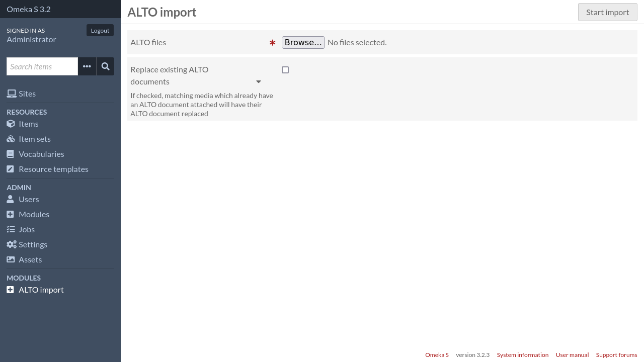
Task: Click inside the Search items field
Action: [x=42, y=66]
